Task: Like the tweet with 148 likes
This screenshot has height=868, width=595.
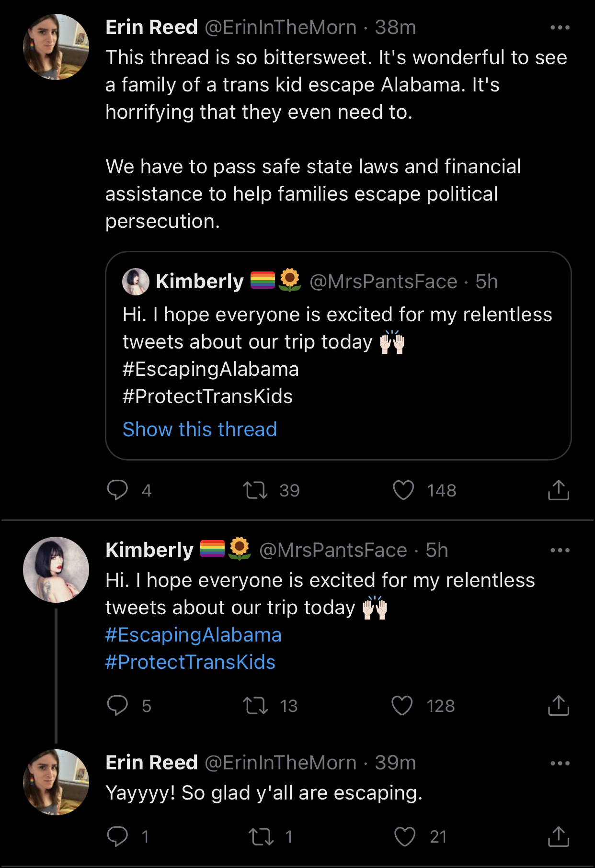Action: point(403,490)
